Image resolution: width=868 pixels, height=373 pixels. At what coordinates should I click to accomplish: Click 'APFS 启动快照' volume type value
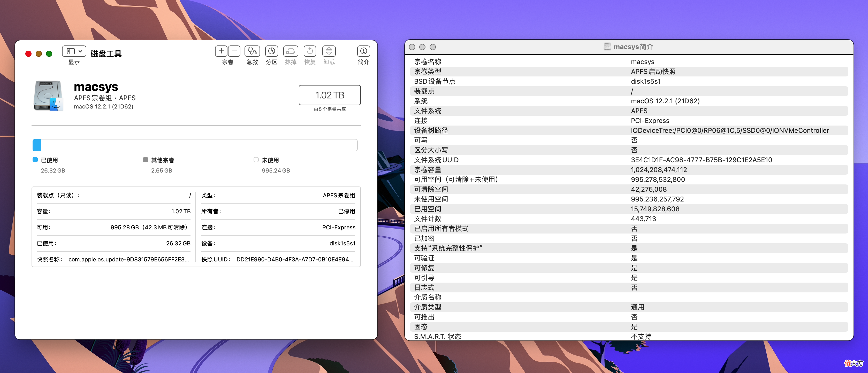coord(653,72)
